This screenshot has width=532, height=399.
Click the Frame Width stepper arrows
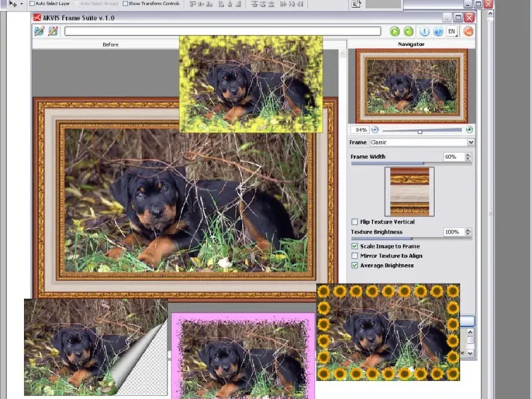pyautogui.click(x=468, y=156)
